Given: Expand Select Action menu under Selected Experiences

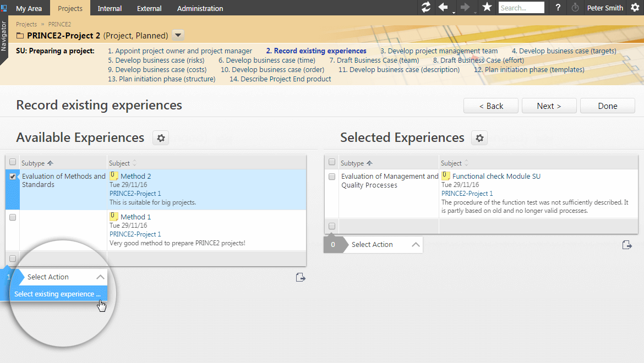Looking at the screenshot, I should [416, 244].
